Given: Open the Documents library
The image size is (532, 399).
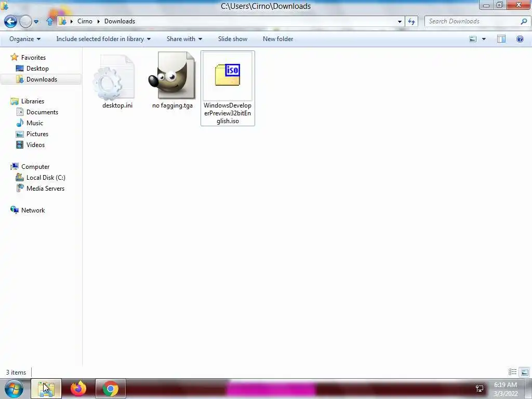Looking at the screenshot, I should [42, 112].
